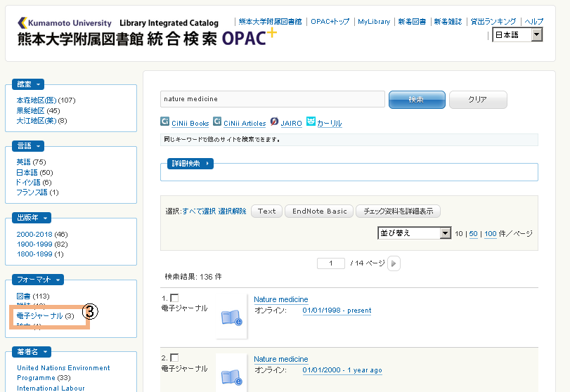Click the カーリル cat icon
The width and height of the screenshot is (570, 392).
pyautogui.click(x=311, y=122)
